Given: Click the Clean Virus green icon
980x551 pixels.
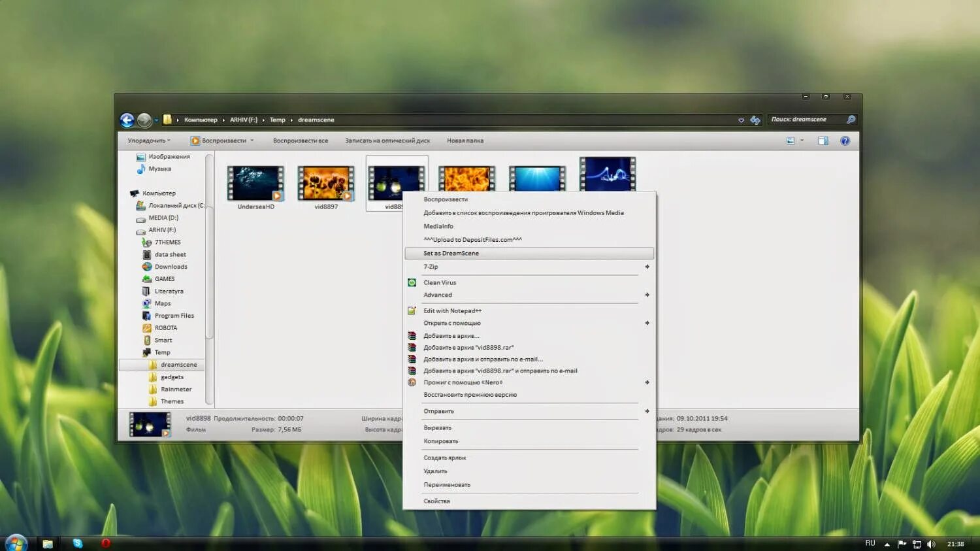Looking at the screenshot, I should click(x=412, y=282).
